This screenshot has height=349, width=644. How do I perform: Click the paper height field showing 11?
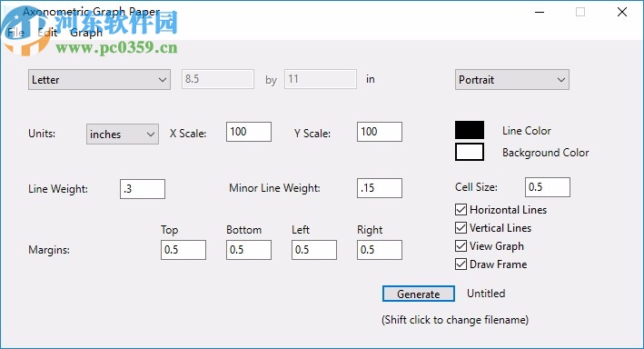[321, 79]
